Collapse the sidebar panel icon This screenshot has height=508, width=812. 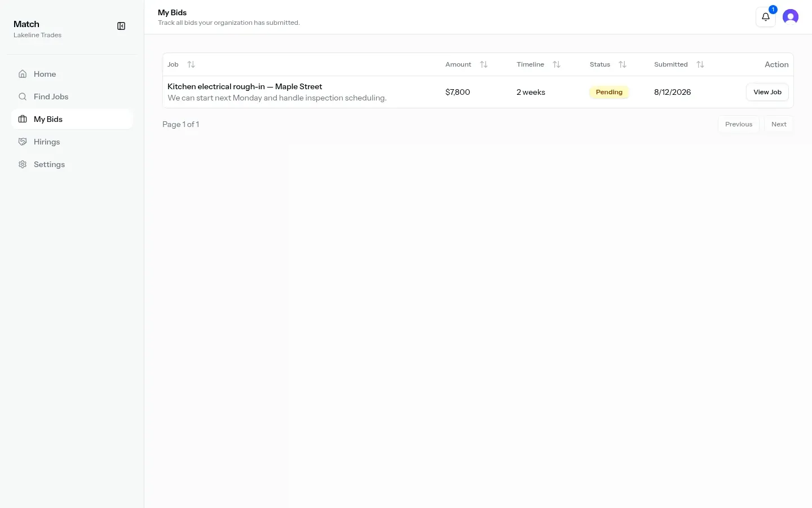pos(121,26)
